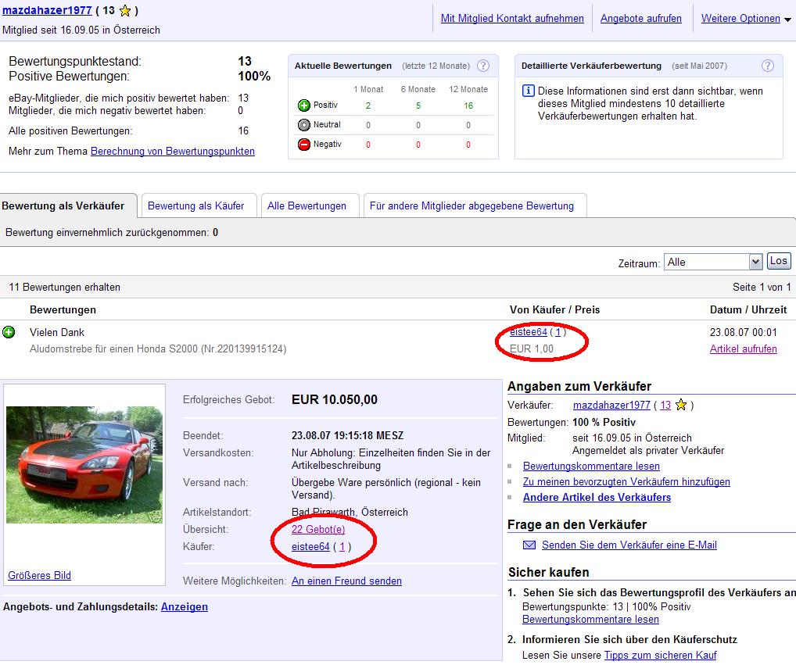Click the green Positiv plus icon
Viewport: 796px width, 672px height.
(303, 105)
